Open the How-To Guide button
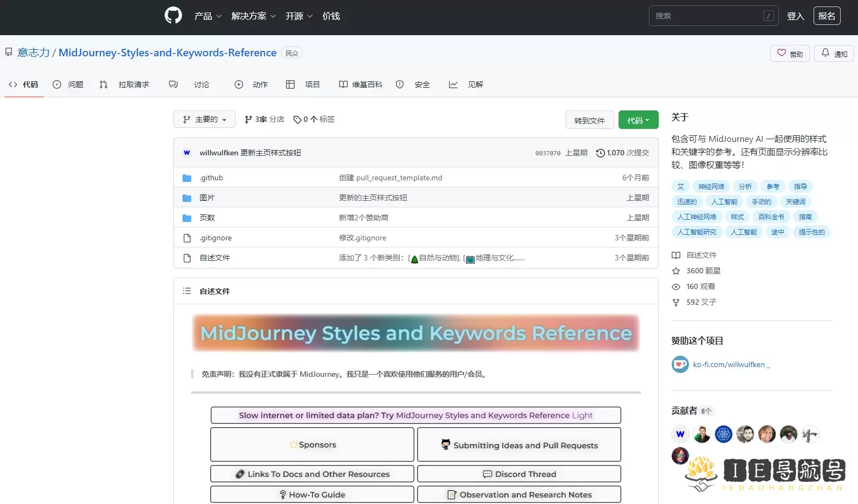The image size is (858, 504). tap(313, 494)
